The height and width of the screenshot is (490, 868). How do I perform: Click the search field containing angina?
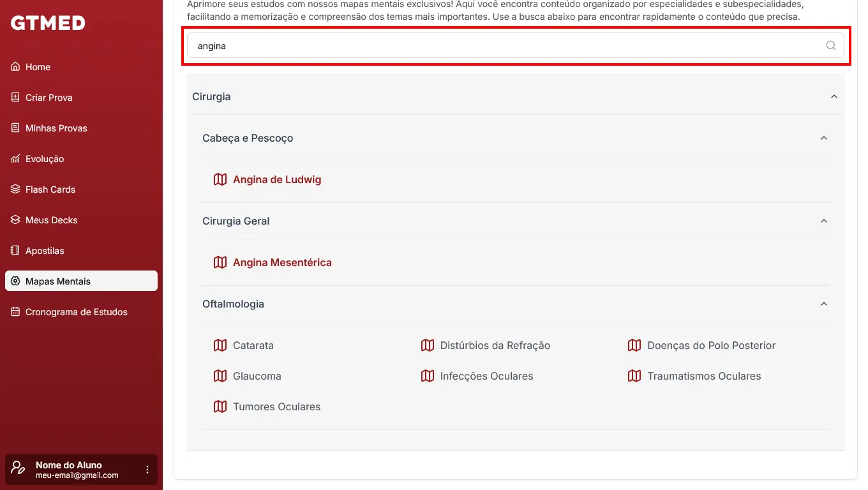[x=504, y=46]
